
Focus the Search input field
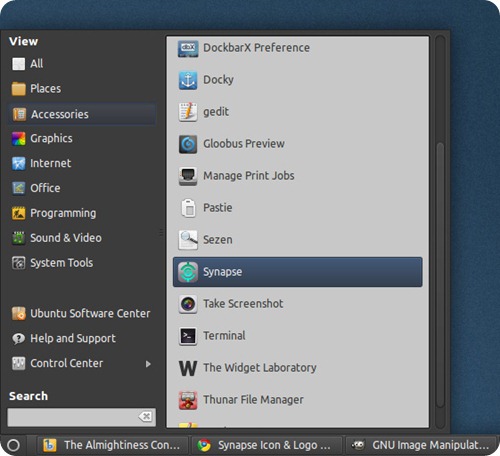coord(81,417)
